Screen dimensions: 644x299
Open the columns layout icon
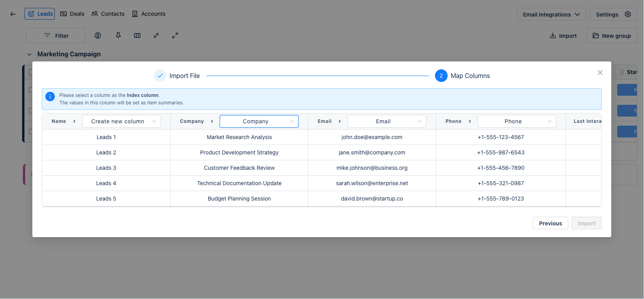coord(137,35)
